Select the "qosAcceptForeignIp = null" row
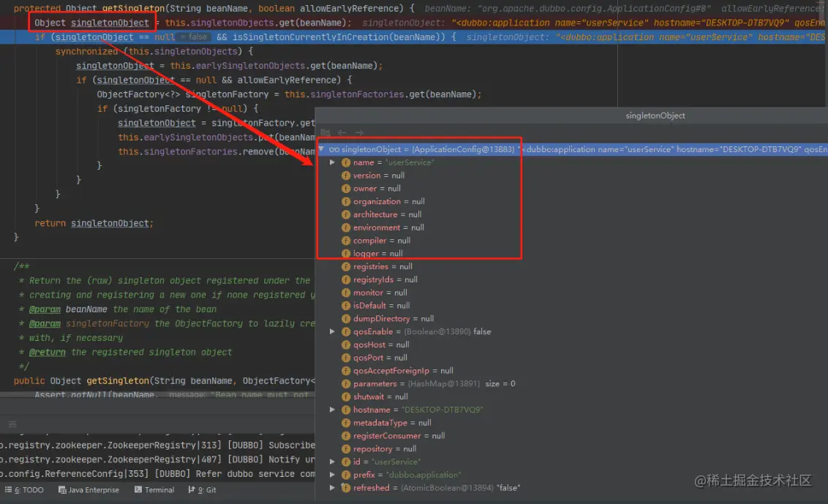Image resolution: width=828 pixels, height=504 pixels. click(403, 371)
